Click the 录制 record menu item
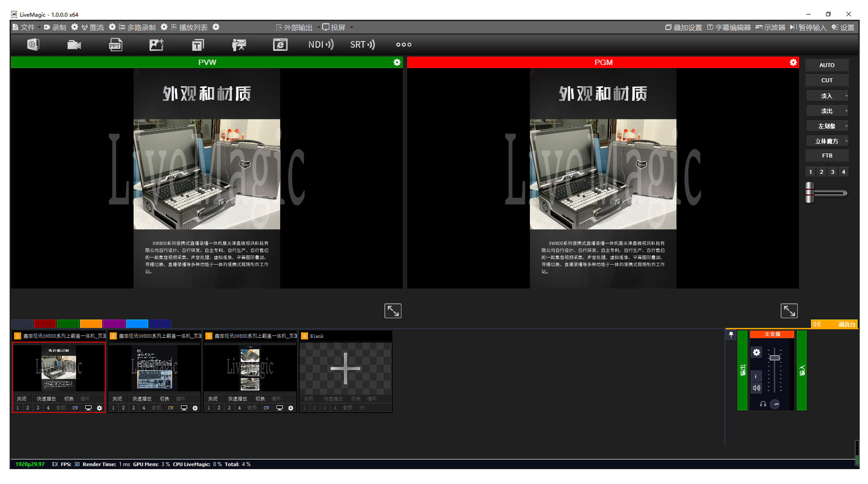This screenshot has height=484, width=868. click(x=55, y=28)
